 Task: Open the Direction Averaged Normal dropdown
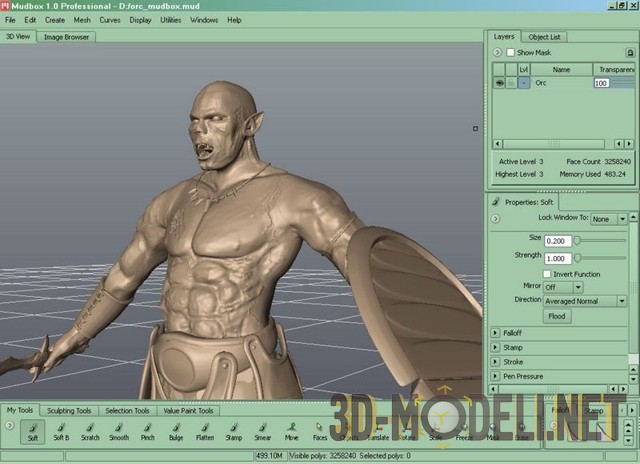point(584,301)
